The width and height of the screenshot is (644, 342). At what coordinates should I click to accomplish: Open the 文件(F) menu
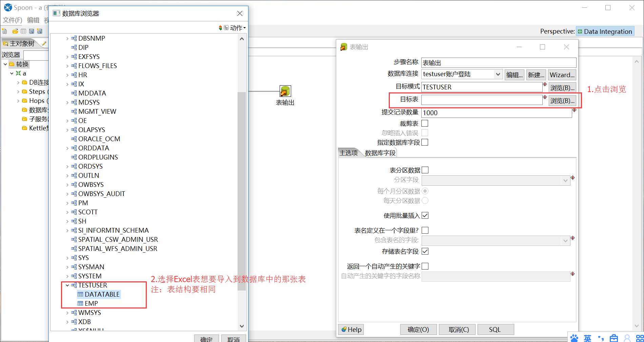click(x=13, y=20)
